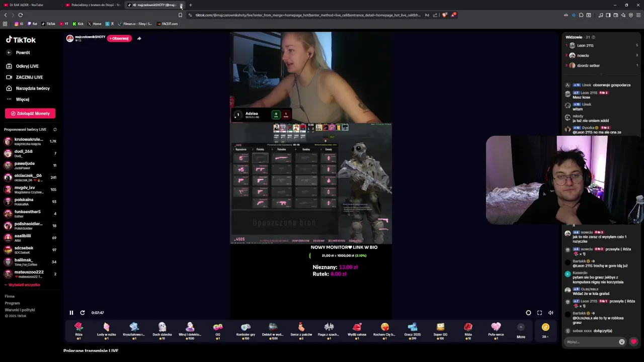Send a heart like in chat
Screen dimensions: 644x362
click(633, 342)
